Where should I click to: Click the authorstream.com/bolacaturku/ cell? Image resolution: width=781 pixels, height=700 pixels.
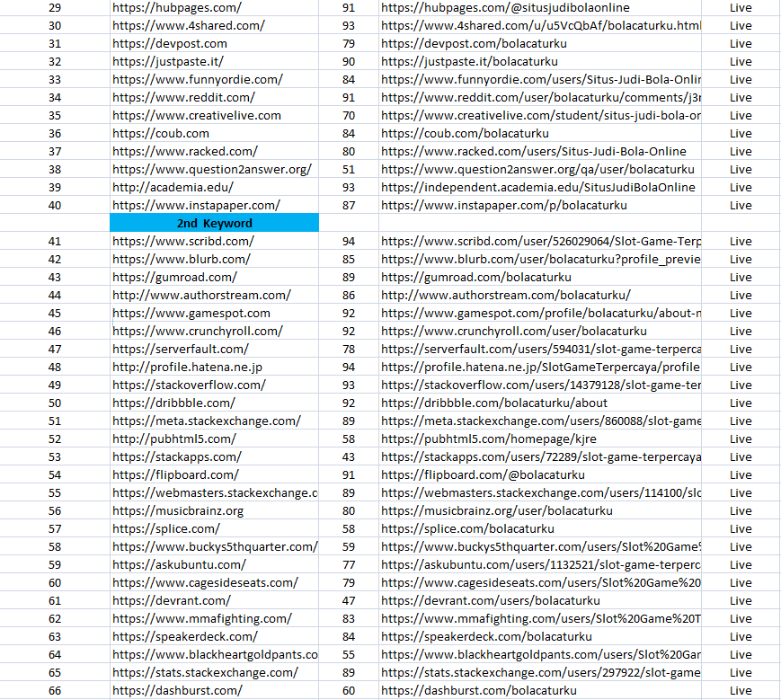(x=540, y=295)
